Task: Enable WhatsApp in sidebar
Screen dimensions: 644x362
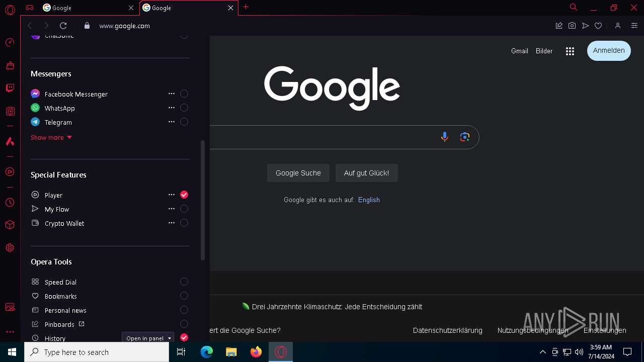Action: click(x=184, y=108)
